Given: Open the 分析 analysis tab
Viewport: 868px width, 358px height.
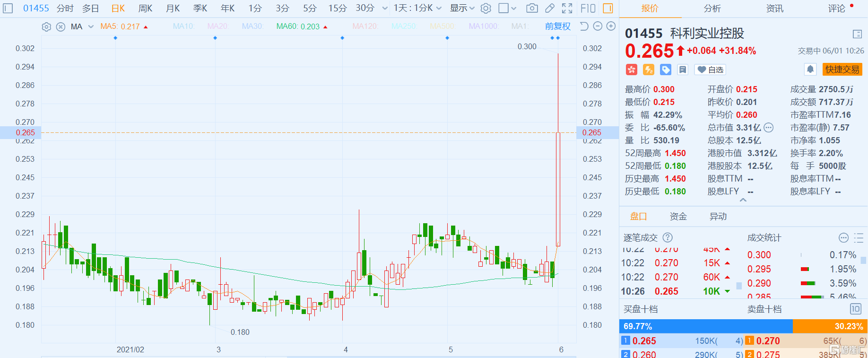Looking at the screenshot, I should click(x=712, y=9).
